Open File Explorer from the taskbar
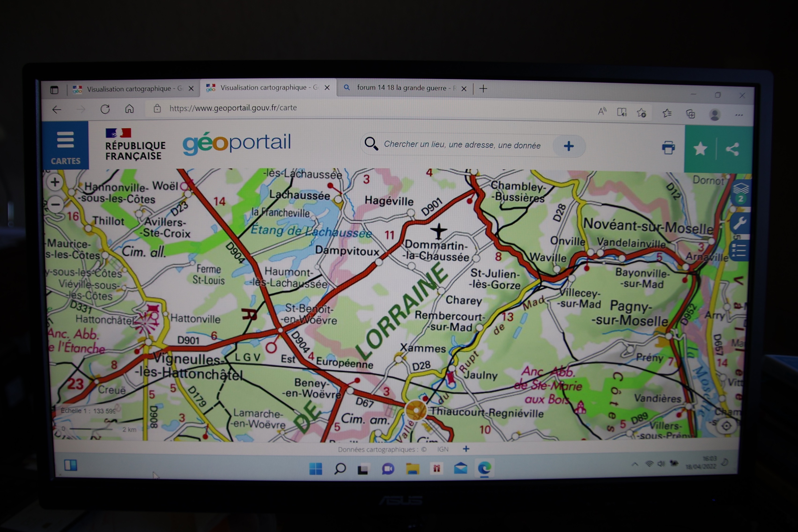Image resolution: width=798 pixels, height=532 pixels. tap(413, 469)
